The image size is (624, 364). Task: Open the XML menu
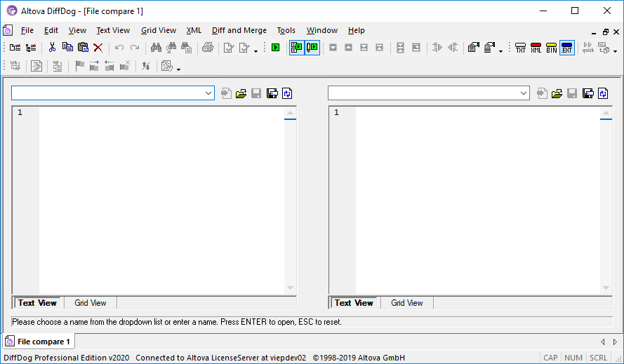(x=194, y=30)
